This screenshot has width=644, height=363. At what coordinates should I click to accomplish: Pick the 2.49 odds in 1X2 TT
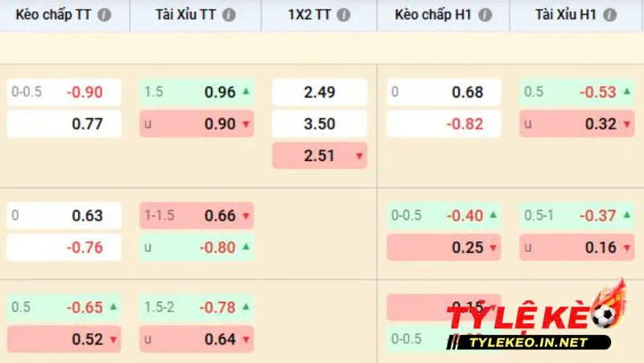tap(320, 92)
